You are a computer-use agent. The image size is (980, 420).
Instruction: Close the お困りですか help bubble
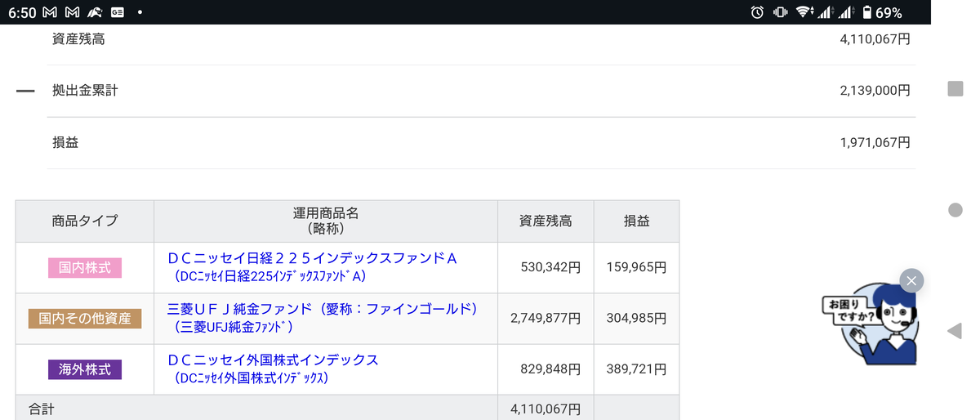(x=911, y=281)
